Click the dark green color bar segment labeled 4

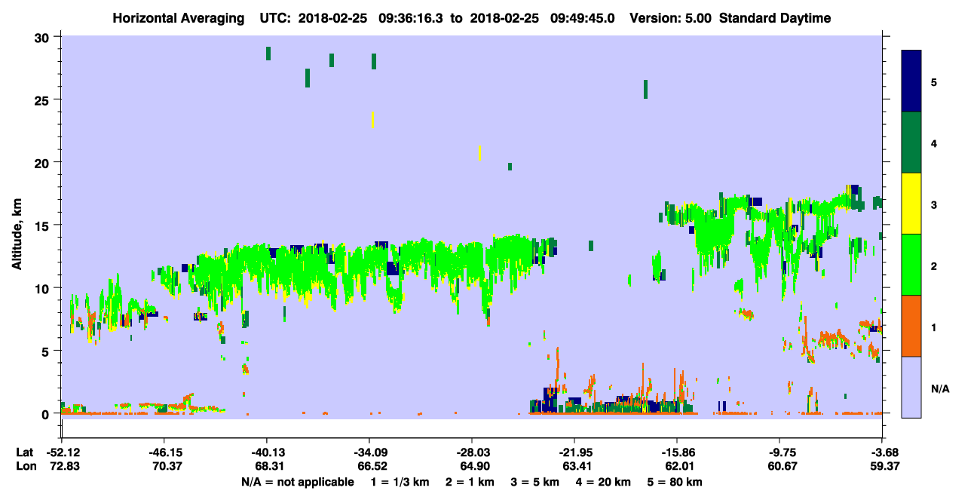click(x=911, y=143)
